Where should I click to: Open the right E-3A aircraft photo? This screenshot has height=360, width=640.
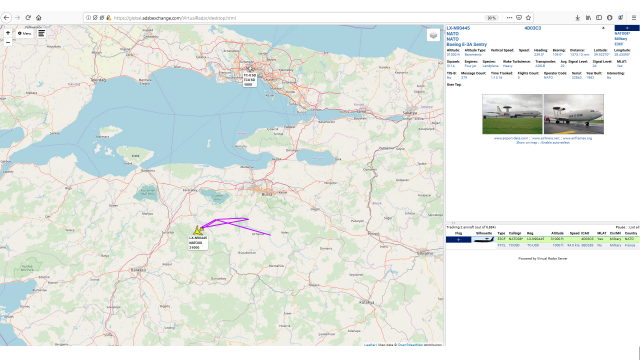(x=573, y=114)
